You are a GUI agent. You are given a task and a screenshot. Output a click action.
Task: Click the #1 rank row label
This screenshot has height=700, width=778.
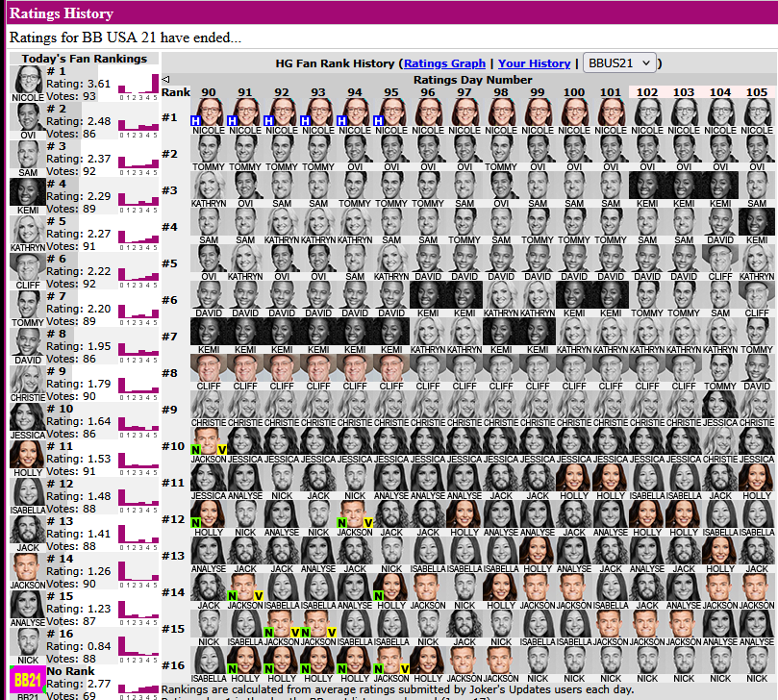pyautogui.click(x=169, y=117)
